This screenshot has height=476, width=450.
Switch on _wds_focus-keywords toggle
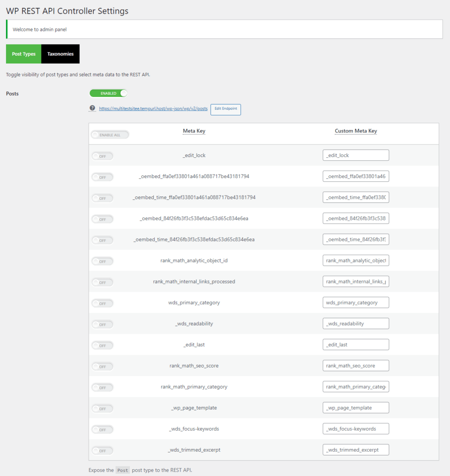[x=102, y=430]
